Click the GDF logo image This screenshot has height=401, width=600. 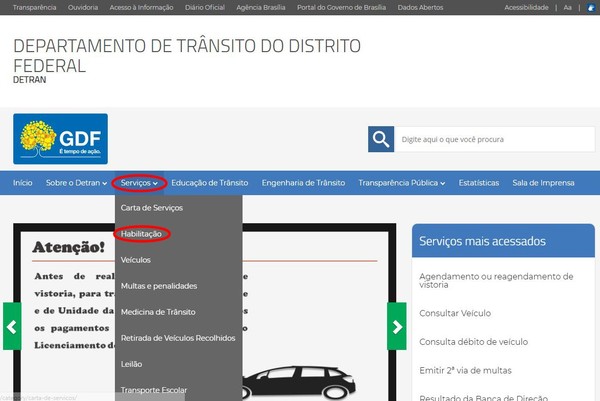pos(60,138)
